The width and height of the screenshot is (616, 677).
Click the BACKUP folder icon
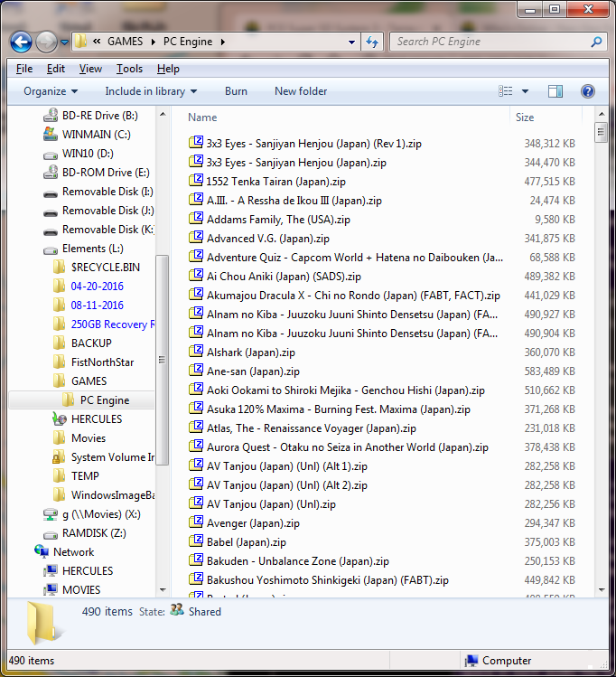point(59,343)
